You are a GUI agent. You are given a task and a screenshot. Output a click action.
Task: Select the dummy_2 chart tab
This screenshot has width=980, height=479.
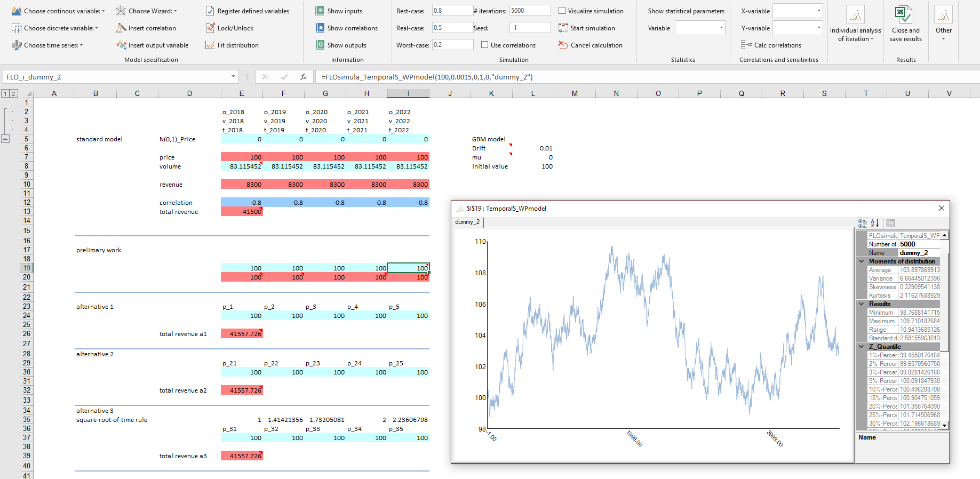[467, 222]
